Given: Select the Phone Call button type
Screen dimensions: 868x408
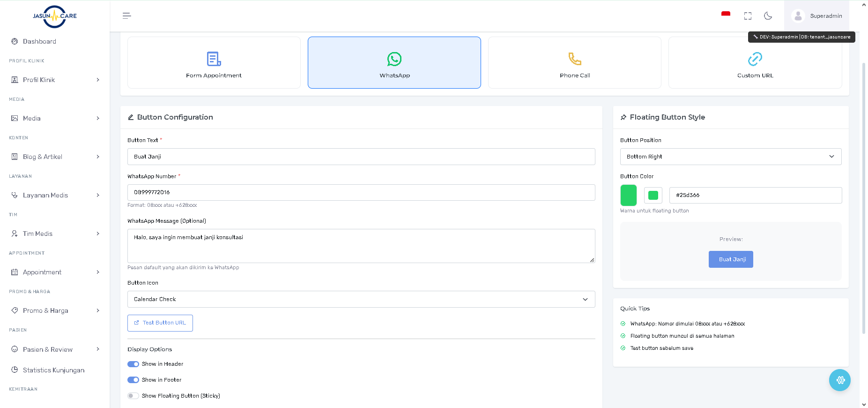Looking at the screenshot, I should coord(574,63).
